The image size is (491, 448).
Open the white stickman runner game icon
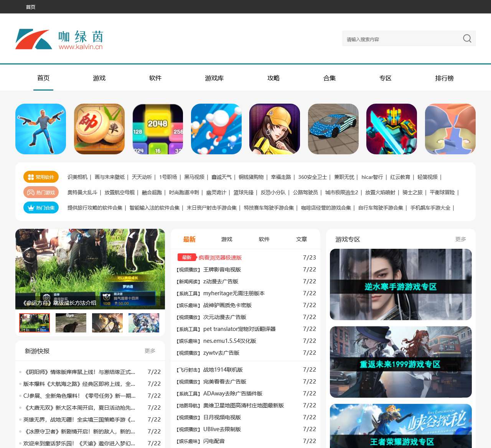pos(216,129)
